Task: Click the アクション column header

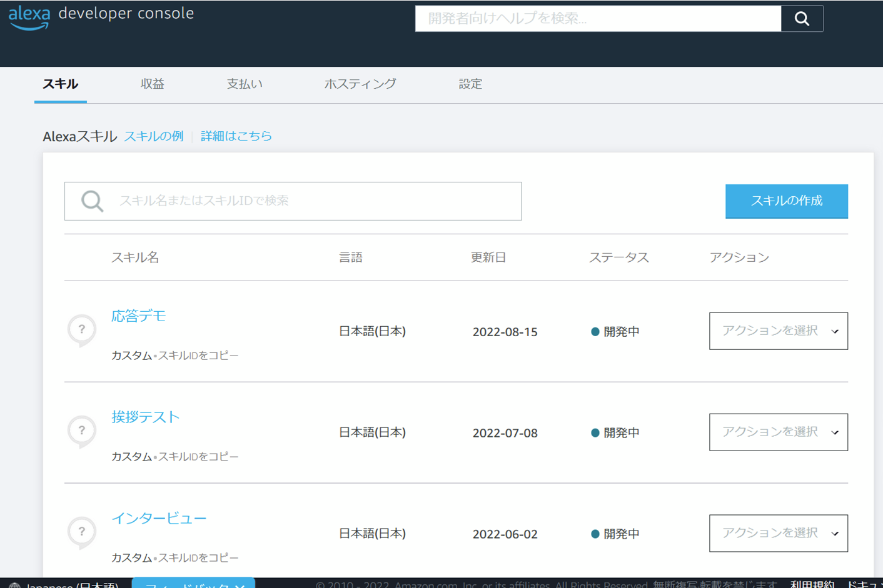Action: (x=739, y=257)
